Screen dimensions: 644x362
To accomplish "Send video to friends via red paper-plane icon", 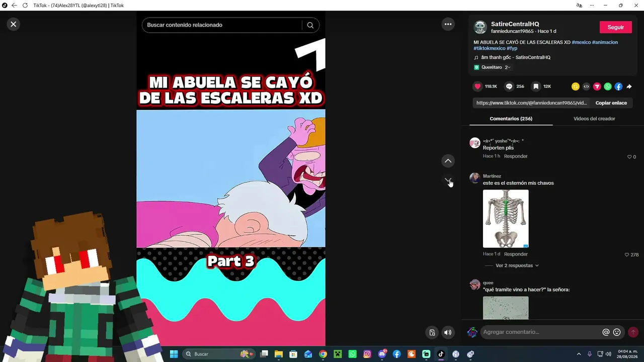I will [x=597, y=86].
